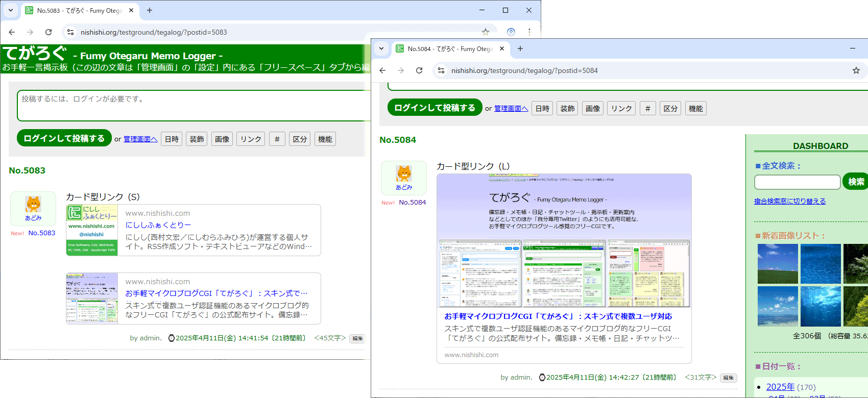Click the large てがろぐ card image in front window
This screenshot has height=398, width=868.
564,241
